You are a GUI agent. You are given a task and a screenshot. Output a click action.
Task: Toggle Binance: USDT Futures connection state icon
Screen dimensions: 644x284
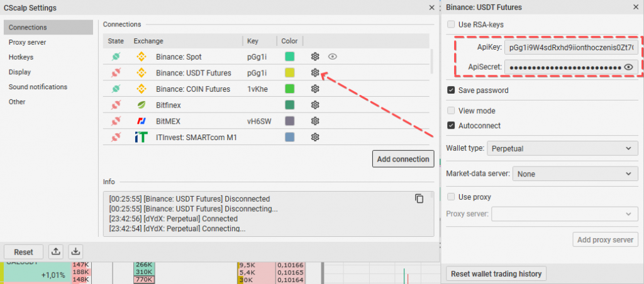click(116, 73)
